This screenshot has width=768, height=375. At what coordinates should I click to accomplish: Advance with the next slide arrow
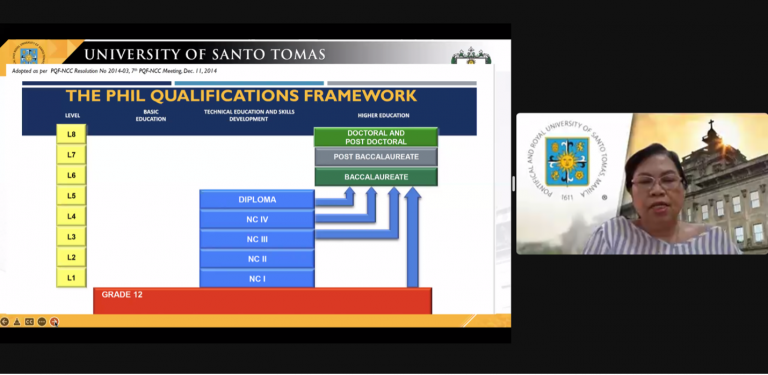pyautogui.click(x=54, y=322)
